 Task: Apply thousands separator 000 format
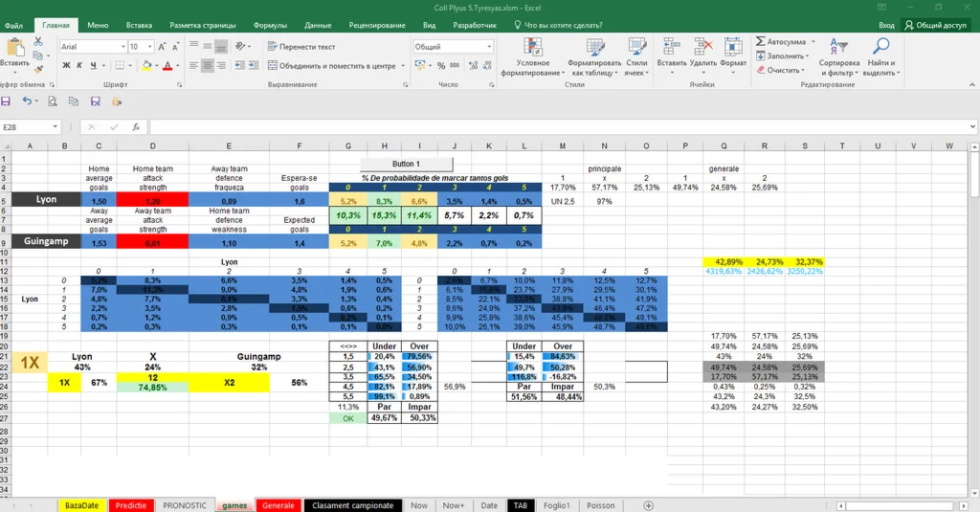point(455,66)
